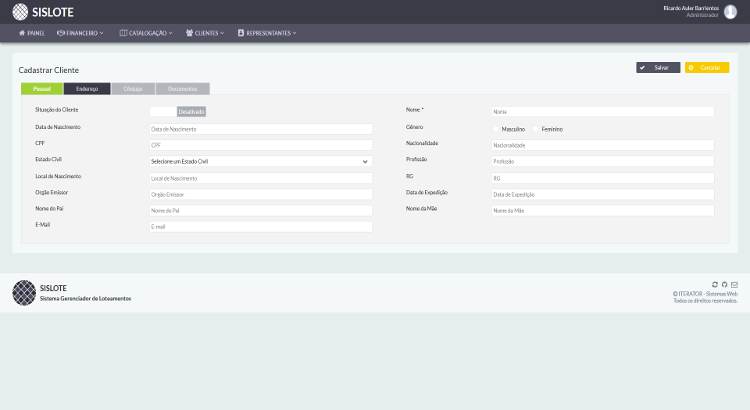Focus the E-Mail input field
This screenshot has width=750, height=410.
[261, 227]
